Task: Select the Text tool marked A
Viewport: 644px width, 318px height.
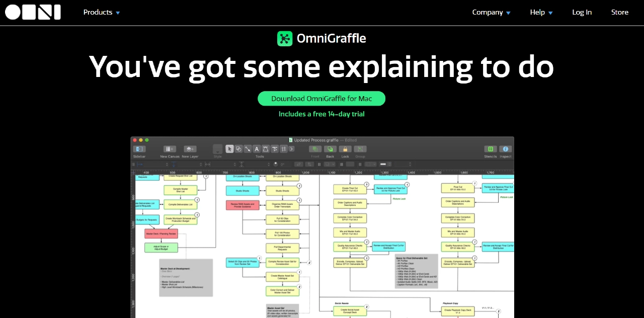Action: click(x=257, y=149)
